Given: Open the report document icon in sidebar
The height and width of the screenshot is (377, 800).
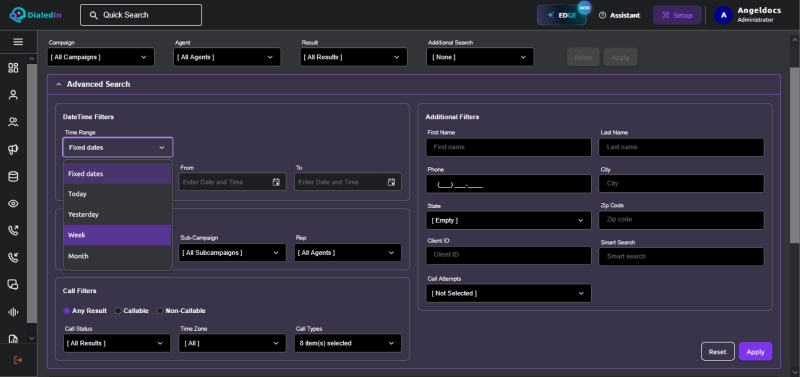Looking at the screenshot, I should point(13,339).
